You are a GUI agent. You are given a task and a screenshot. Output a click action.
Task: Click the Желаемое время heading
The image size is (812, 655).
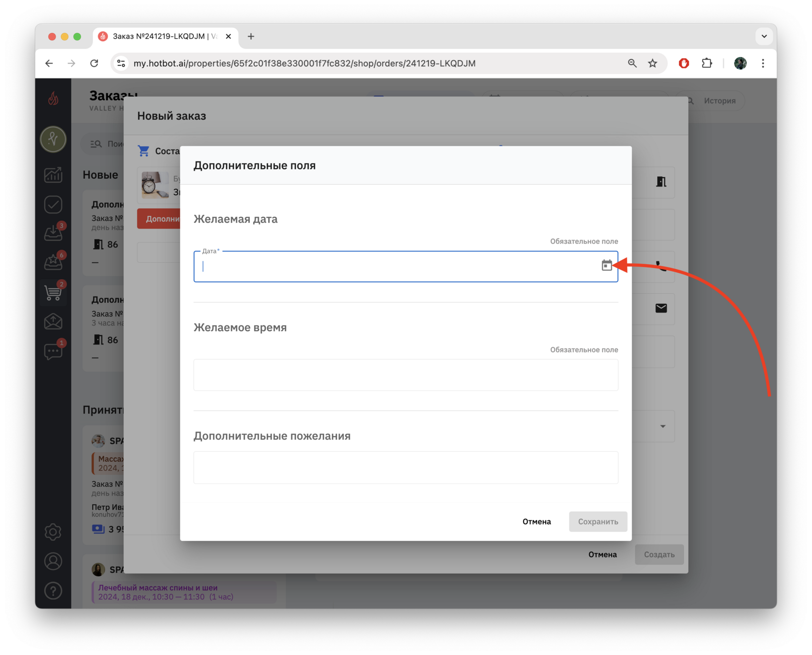[x=240, y=327]
